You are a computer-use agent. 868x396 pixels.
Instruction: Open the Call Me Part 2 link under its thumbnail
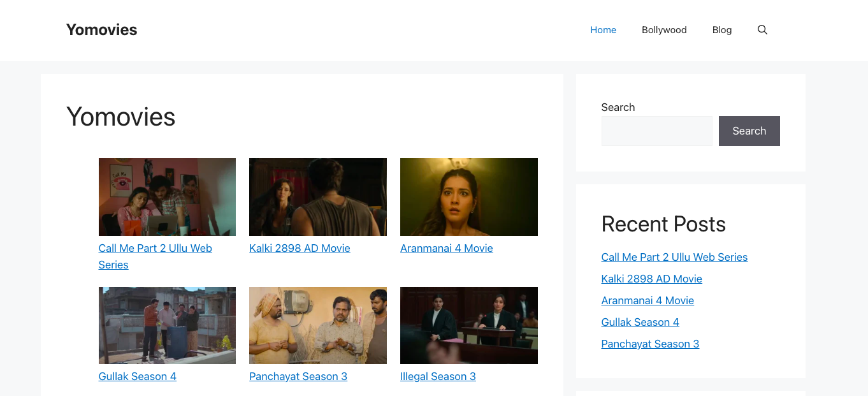click(x=156, y=256)
